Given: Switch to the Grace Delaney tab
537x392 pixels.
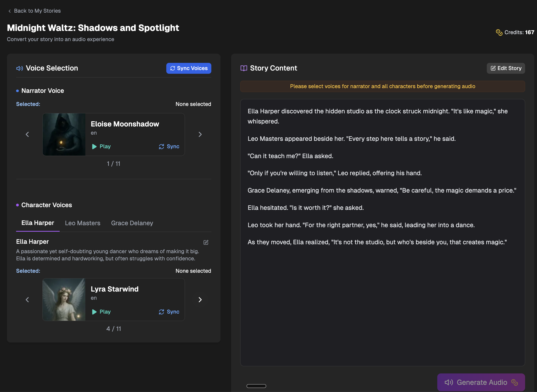Looking at the screenshot, I should (132, 223).
